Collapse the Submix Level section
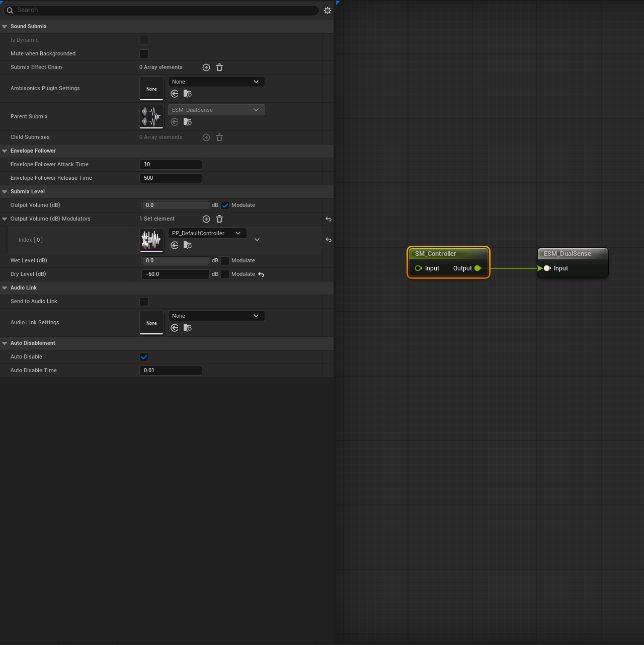The width and height of the screenshot is (644, 645). click(x=5, y=192)
